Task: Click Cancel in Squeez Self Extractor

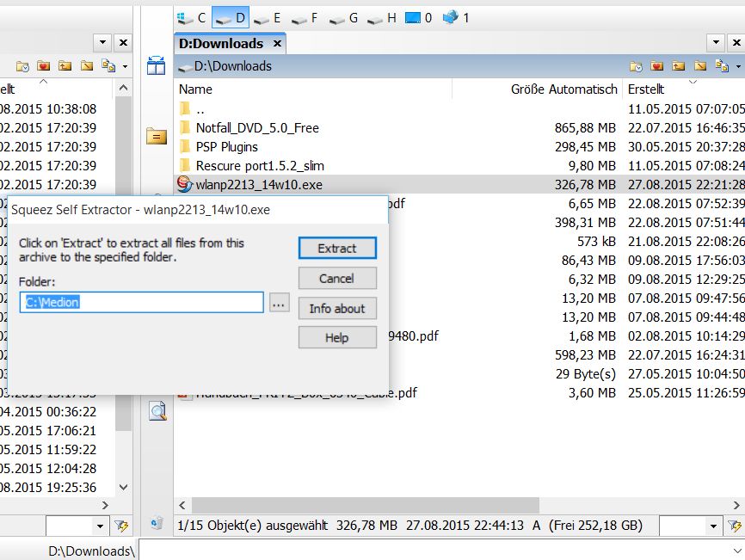Action: (x=336, y=278)
